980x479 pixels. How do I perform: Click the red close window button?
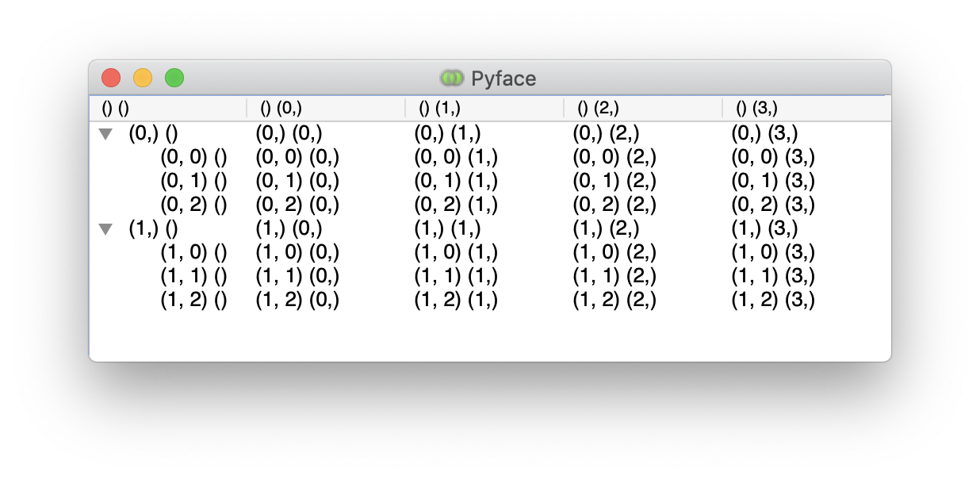click(111, 79)
